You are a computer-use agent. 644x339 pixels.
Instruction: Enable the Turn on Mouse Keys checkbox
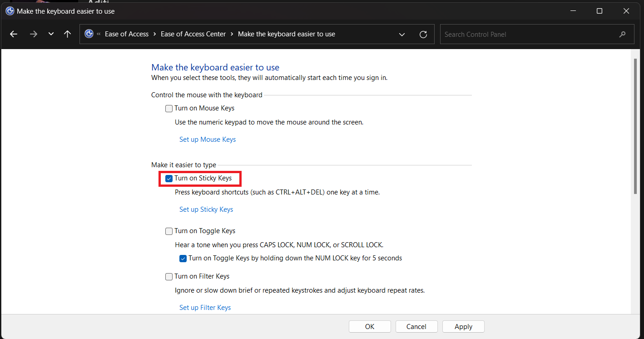[x=169, y=109]
